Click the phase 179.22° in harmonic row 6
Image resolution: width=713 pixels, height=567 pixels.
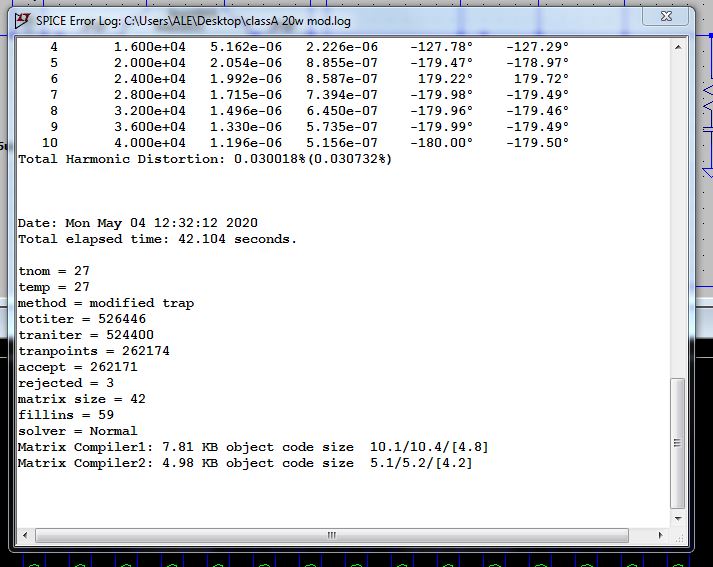point(445,79)
